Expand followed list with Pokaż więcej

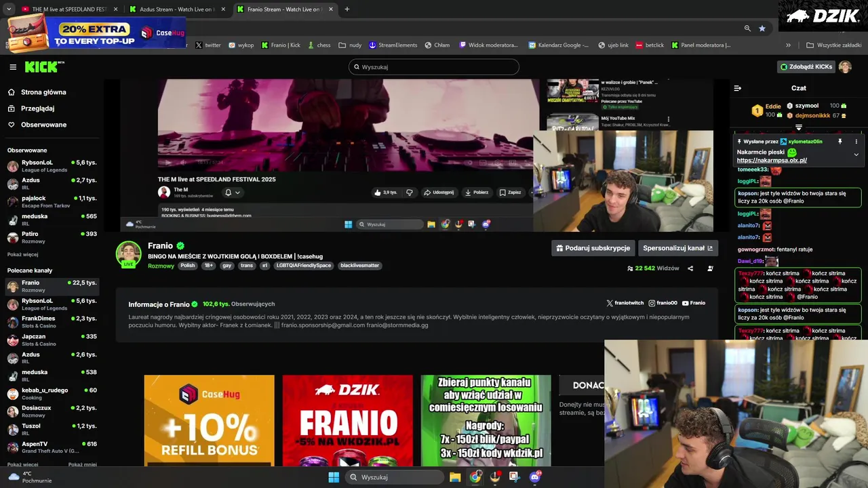[x=22, y=255]
